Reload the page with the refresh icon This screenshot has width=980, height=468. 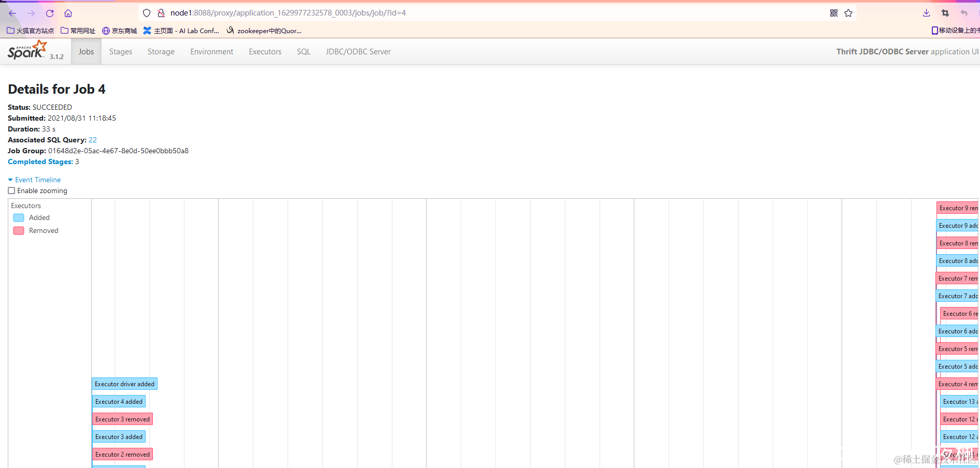click(x=50, y=13)
